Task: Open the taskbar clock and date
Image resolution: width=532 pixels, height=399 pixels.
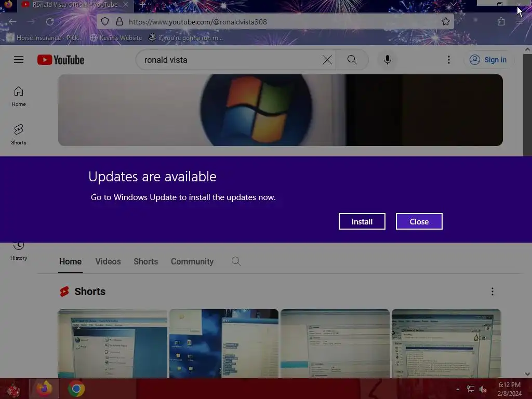Action: coord(509,389)
